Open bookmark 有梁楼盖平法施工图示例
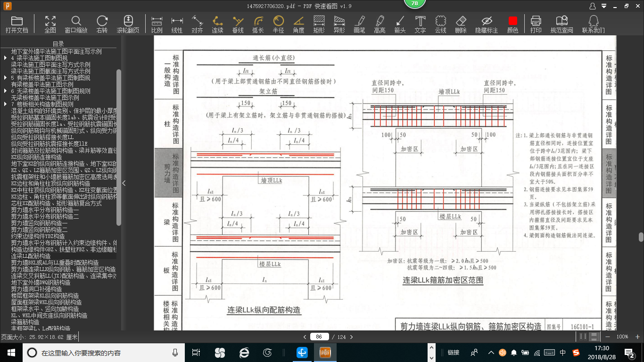Image resolution: width=644 pixels, height=362 pixels. click(x=42, y=84)
